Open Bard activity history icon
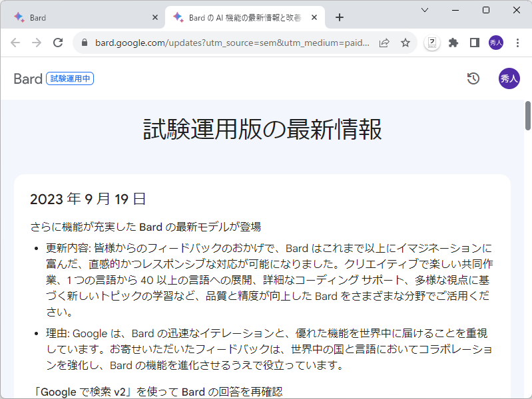This screenshot has height=399, width=532. [473, 78]
